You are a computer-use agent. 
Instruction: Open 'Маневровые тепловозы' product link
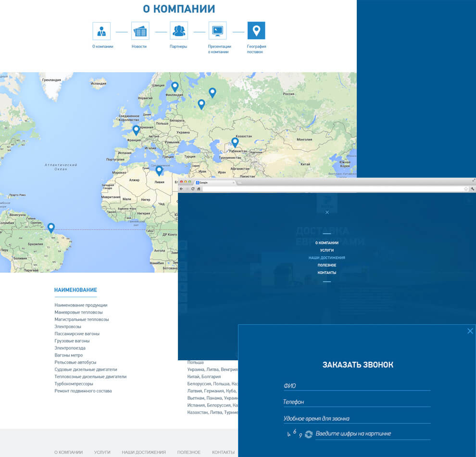(x=78, y=312)
